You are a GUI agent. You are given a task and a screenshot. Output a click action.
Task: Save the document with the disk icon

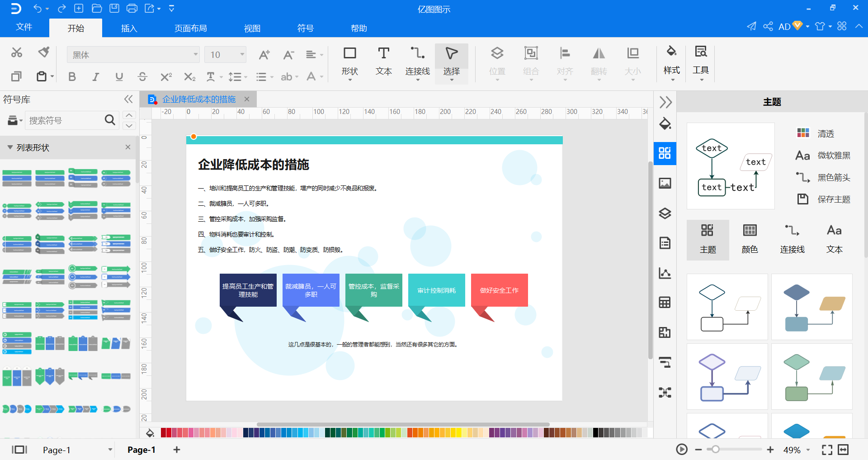coord(114,8)
